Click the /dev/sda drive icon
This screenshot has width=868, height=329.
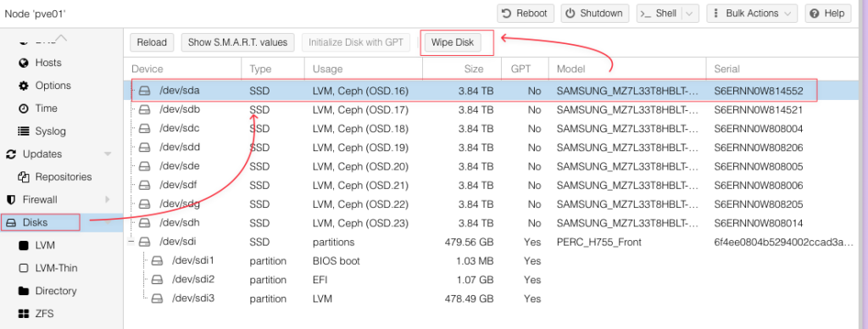pos(144,91)
